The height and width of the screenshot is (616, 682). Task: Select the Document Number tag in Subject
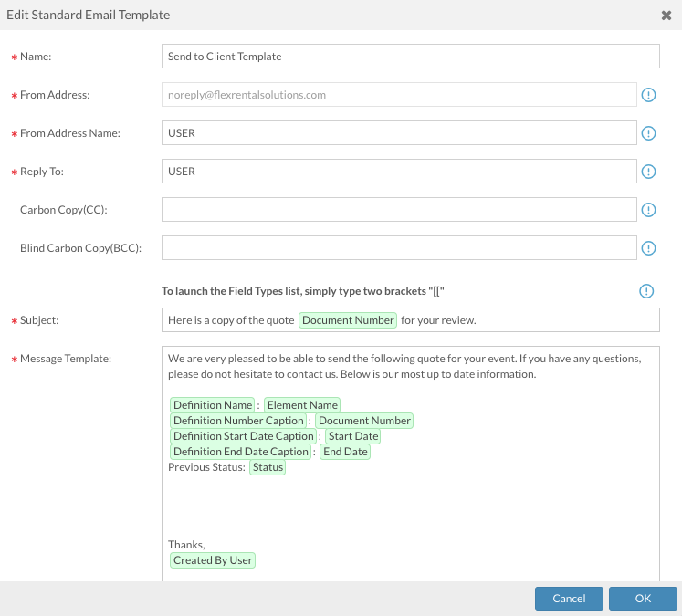tap(348, 320)
